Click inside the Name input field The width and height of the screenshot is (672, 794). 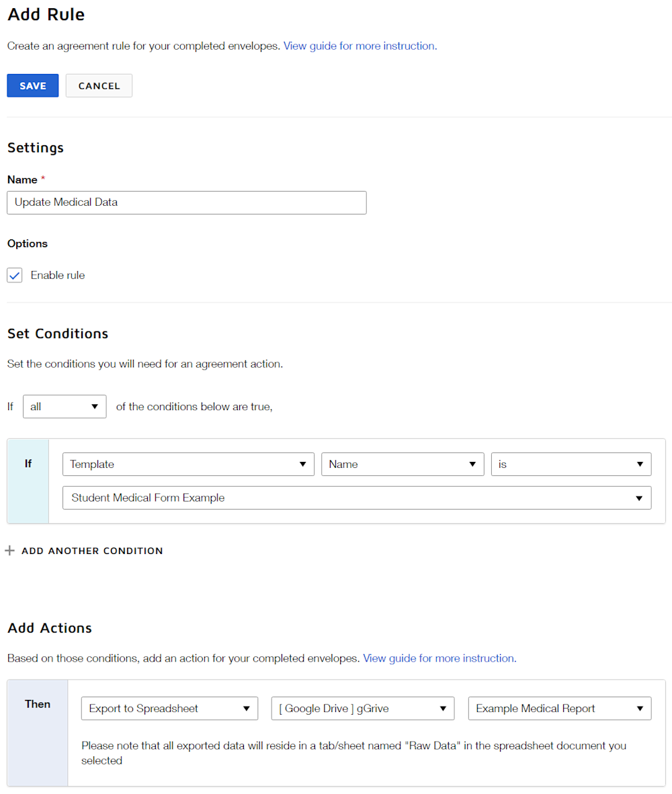click(x=186, y=202)
